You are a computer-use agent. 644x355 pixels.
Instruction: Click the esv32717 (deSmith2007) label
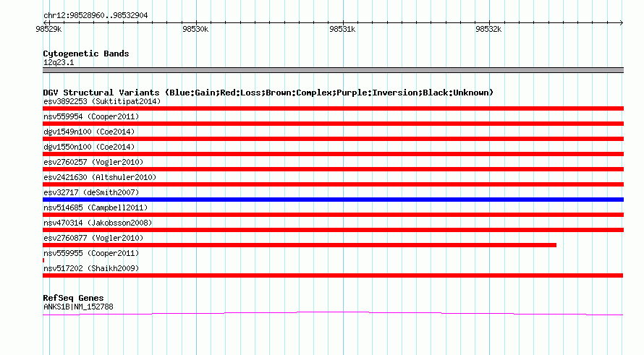point(91,192)
